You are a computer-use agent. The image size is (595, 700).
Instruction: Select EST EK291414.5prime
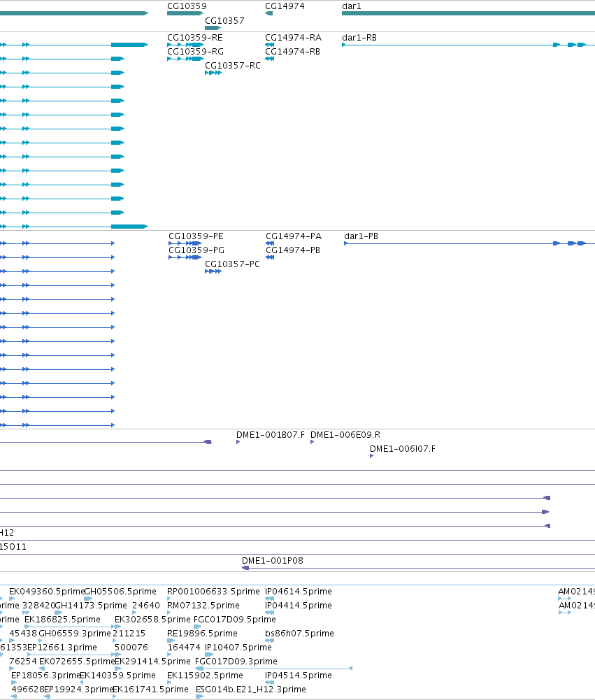pyautogui.click(x=152, y=662)
